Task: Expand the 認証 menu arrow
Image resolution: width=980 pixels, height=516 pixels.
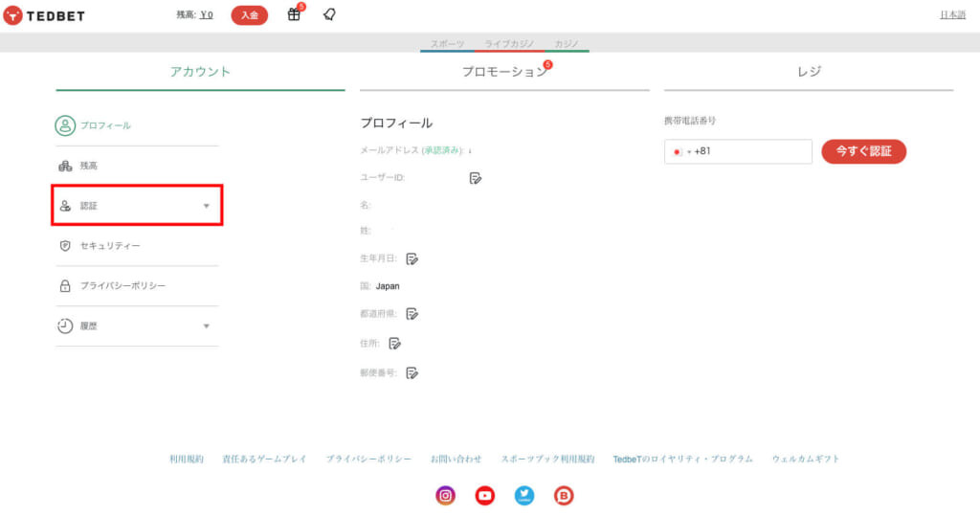Action: (x=207, y=206)
